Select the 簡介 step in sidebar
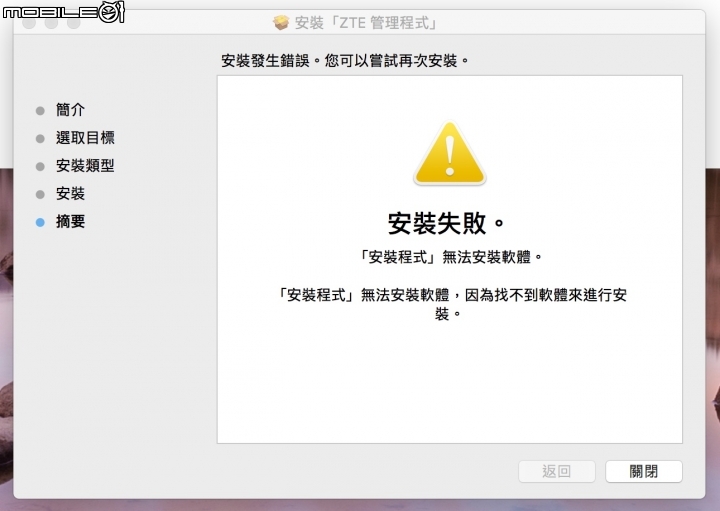 click(70, 110)
